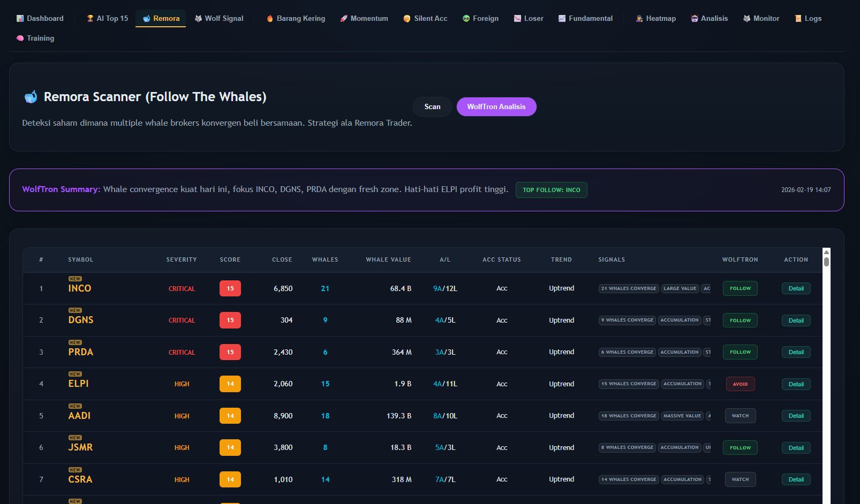Click the "LARGE VALUE" signal tag
Viewport: 860px width, 504px height.
(680, 288)
